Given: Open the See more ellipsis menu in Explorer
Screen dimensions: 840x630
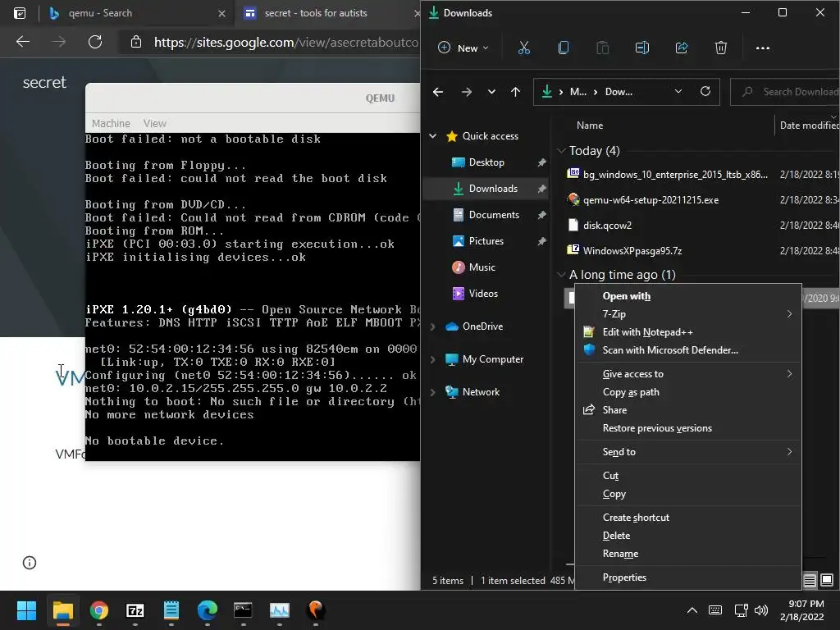Looking at the screenshot, I should click(x=762, y=48).
